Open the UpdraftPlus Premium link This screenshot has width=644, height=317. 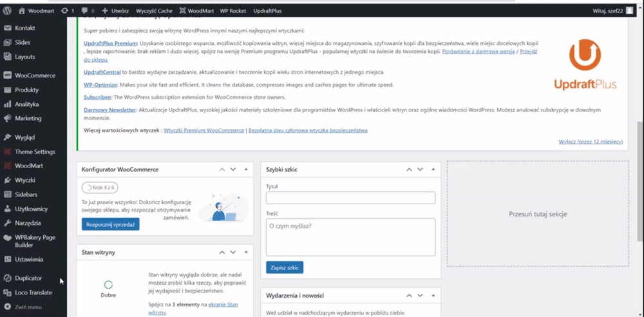tap(110, 43)
